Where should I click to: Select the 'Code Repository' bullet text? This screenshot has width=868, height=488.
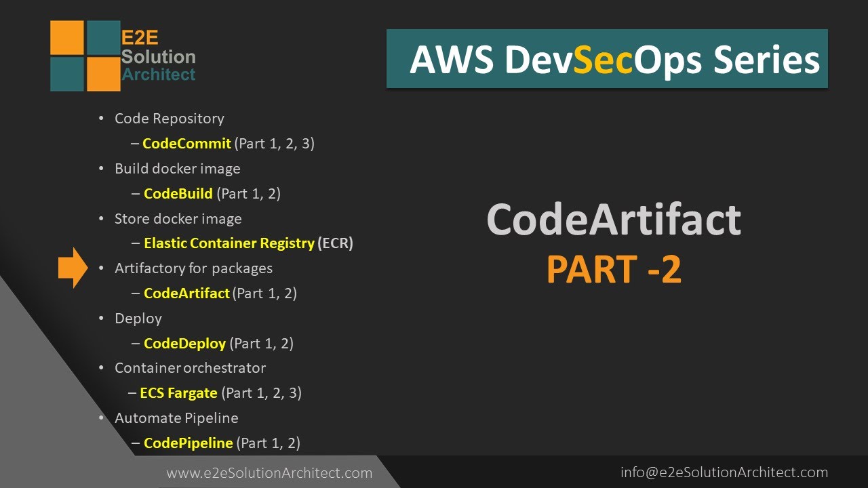(x=170, y=119)
